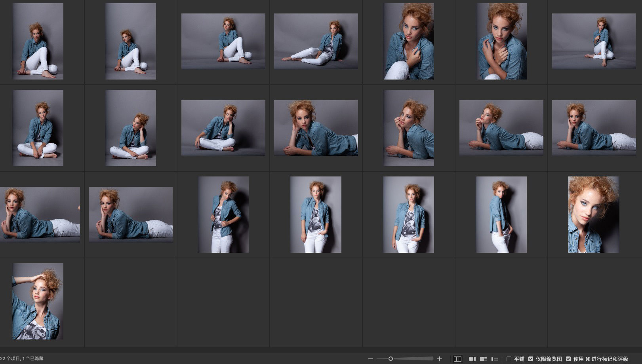Select standing photo holding jacket open

pyautogui.click(x=223, y=214)
